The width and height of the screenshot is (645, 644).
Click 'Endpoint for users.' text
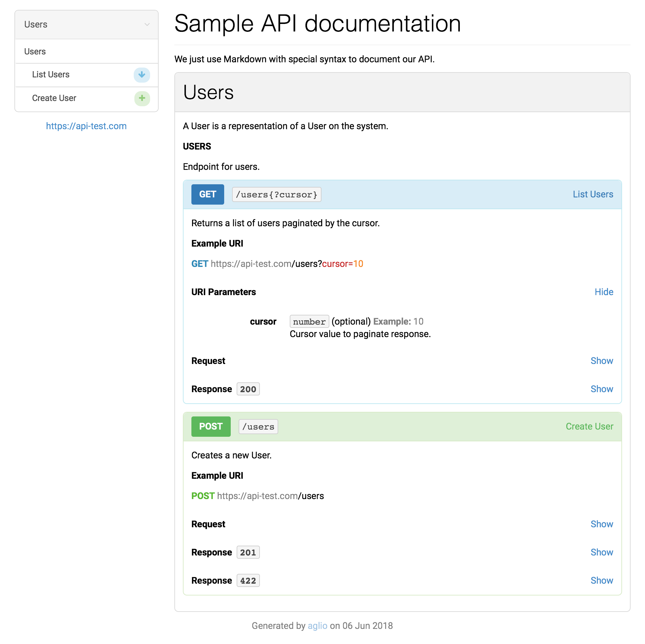point(221,167)
